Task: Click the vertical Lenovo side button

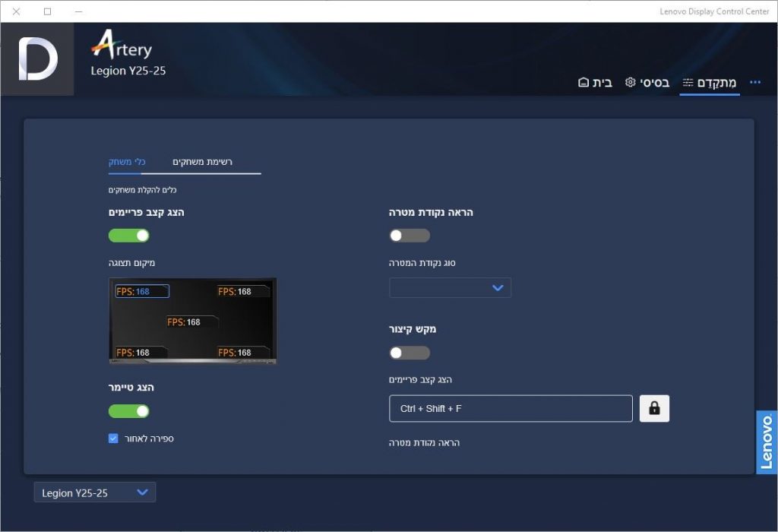Action: click(767, 442)
